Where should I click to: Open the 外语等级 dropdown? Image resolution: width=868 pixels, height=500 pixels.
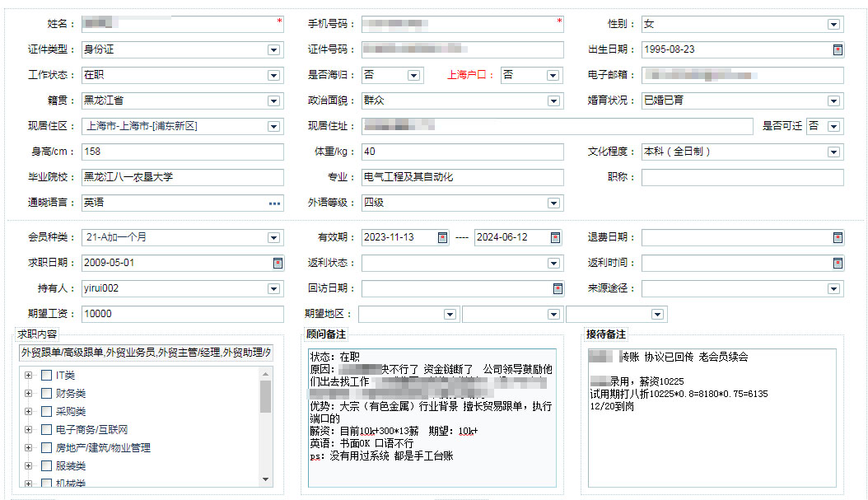pyautogui.click(x=553, y=203)
